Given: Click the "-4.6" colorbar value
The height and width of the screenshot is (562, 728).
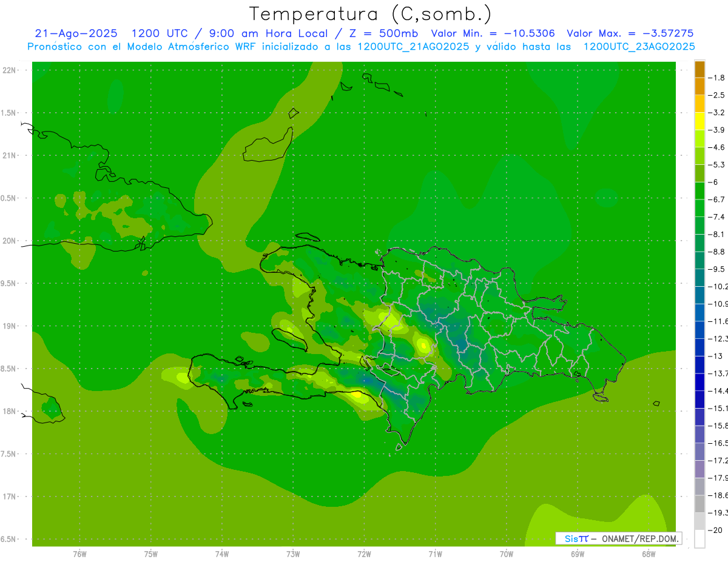Looking at the screenshot, I should 716,147.
